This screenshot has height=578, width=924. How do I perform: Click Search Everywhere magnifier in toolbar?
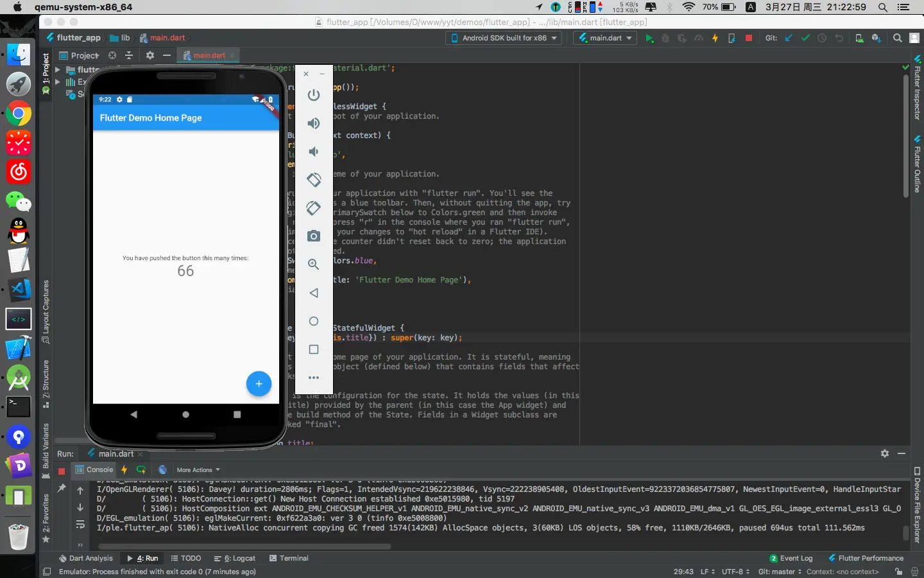click(x=898, y=39)
